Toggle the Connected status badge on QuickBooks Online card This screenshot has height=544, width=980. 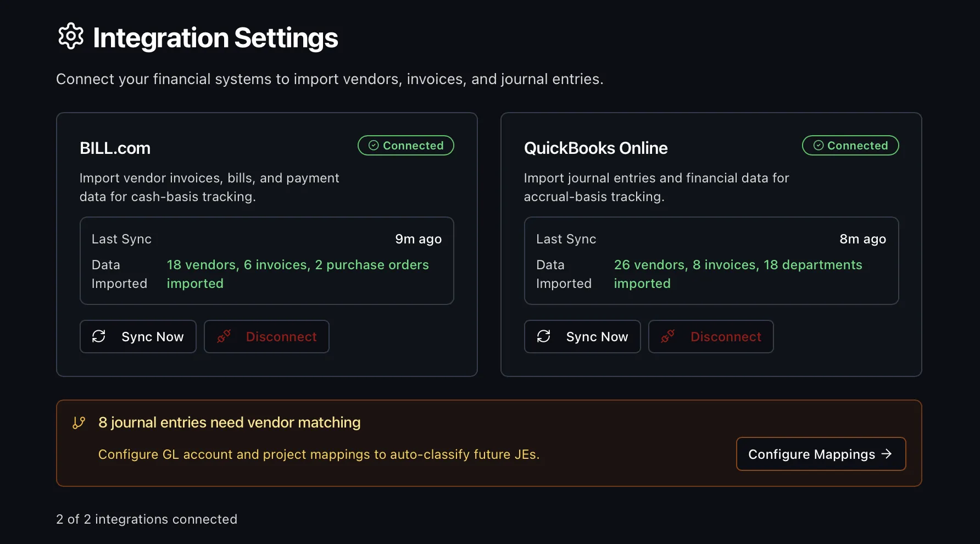coord(850,145)
